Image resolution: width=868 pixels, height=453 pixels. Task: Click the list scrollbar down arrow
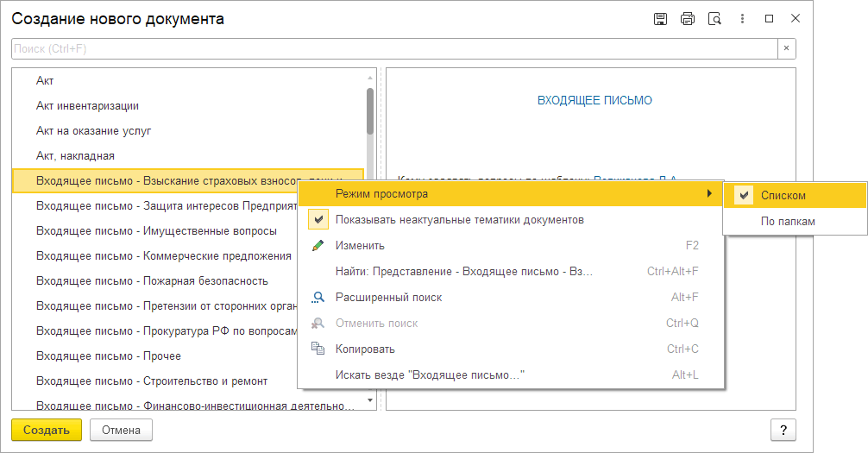[370, 400]
